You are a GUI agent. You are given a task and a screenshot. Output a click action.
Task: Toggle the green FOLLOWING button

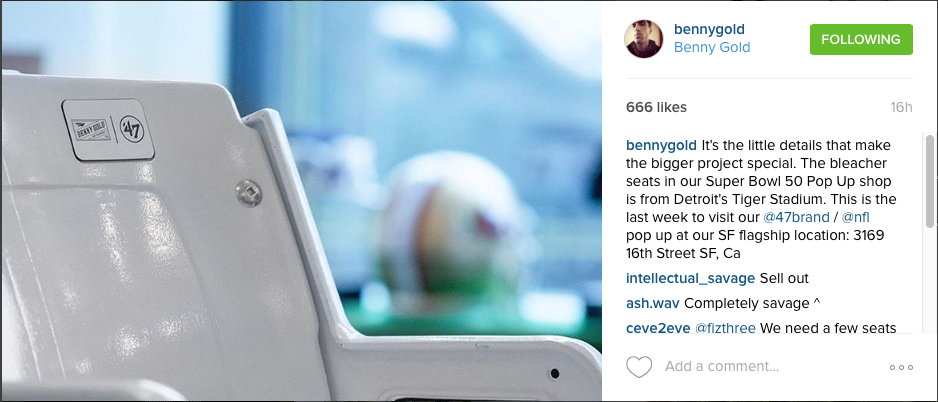pos(861,39)
